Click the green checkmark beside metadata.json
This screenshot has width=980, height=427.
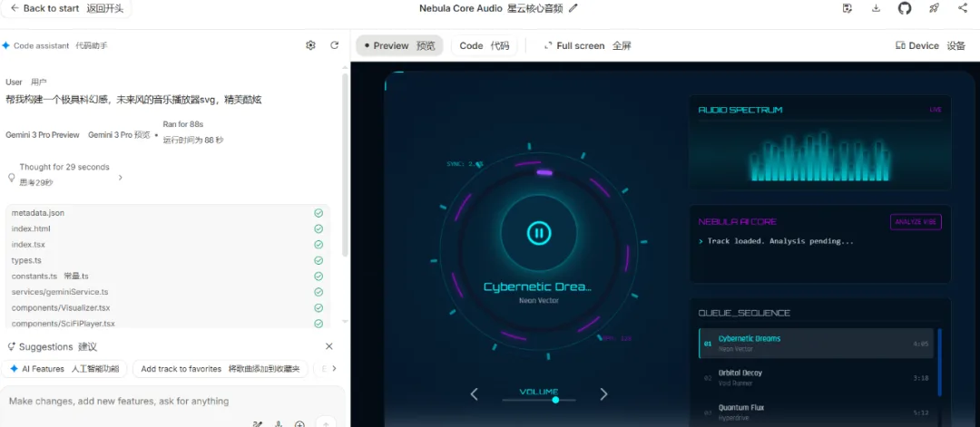[318, 213]
